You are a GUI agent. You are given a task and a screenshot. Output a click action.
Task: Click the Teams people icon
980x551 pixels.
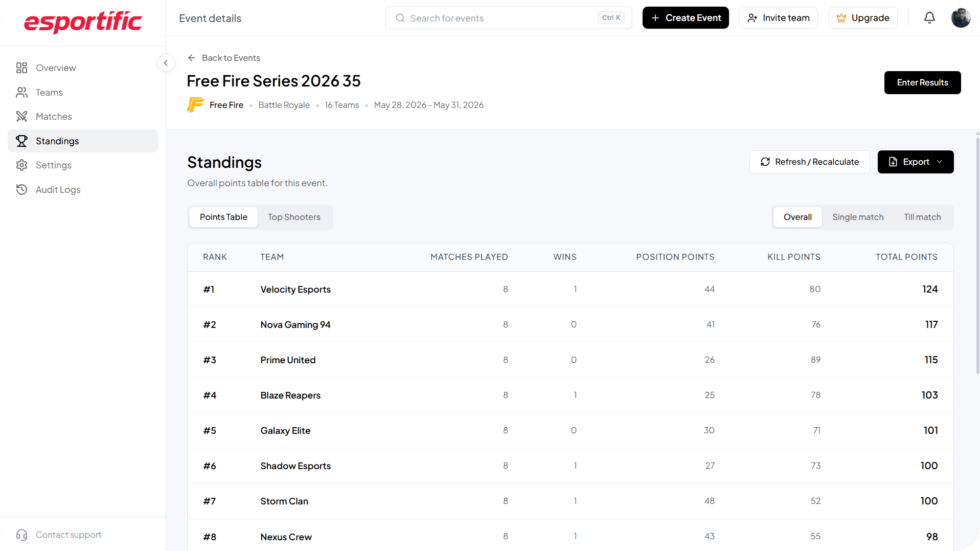(x=21, y=93)
